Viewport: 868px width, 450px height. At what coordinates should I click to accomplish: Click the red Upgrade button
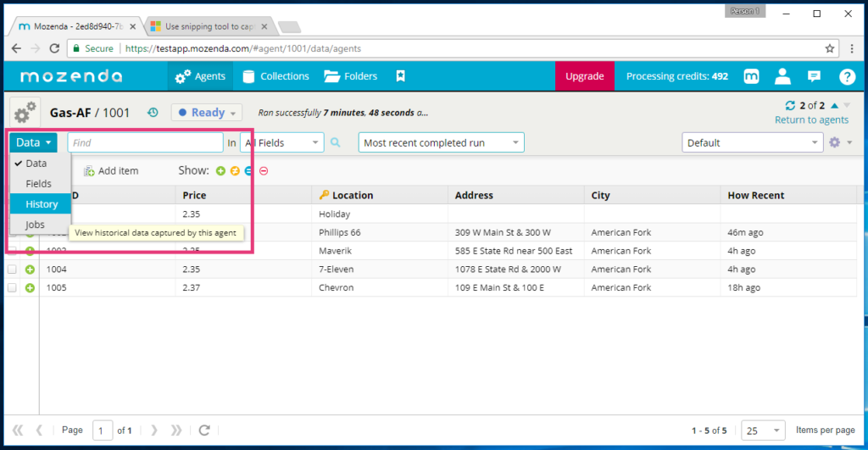(x=584, y=76)
